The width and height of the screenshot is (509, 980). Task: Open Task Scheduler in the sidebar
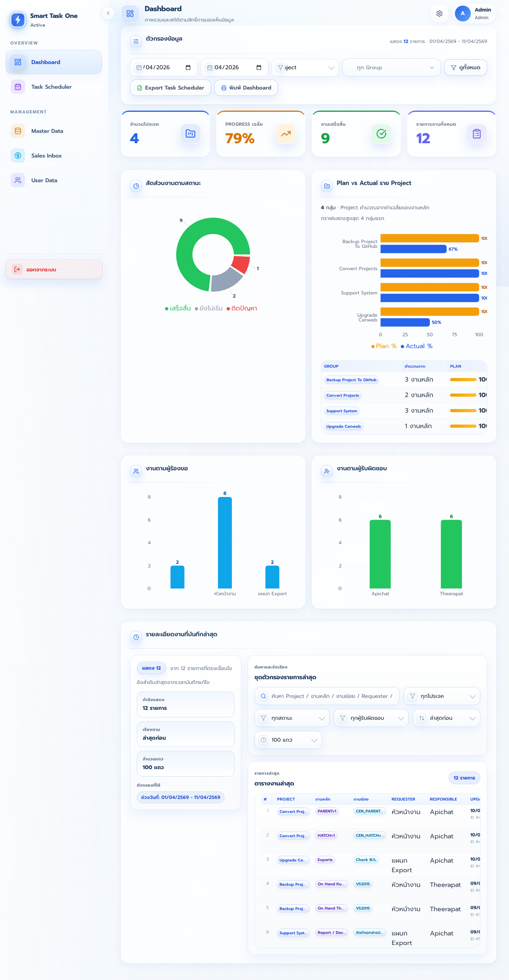54,87
